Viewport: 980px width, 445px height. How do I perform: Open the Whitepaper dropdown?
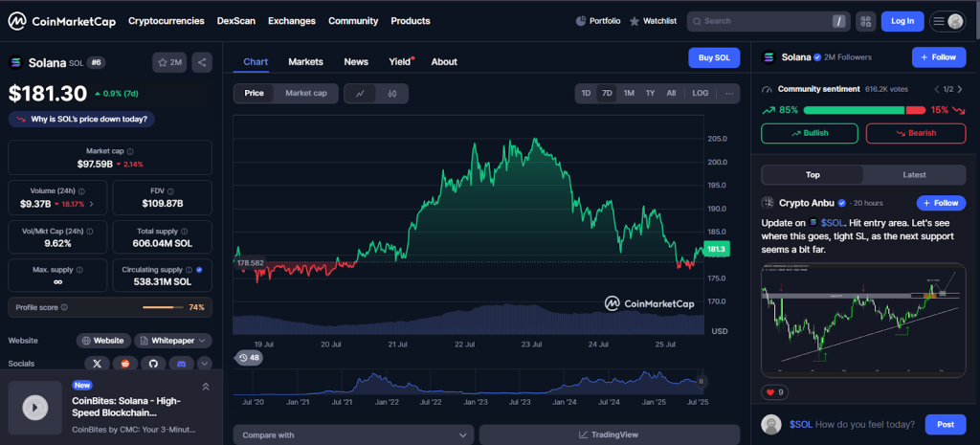[x=173, y=341]
